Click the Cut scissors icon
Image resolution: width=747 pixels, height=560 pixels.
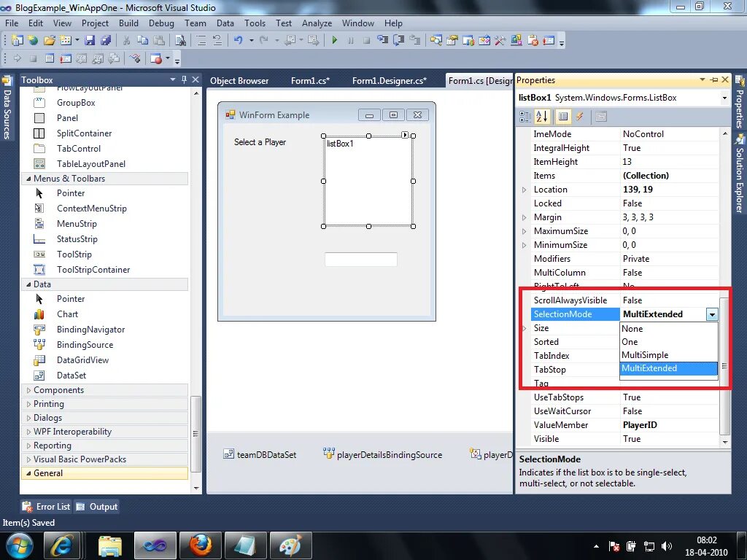[126, 41]
